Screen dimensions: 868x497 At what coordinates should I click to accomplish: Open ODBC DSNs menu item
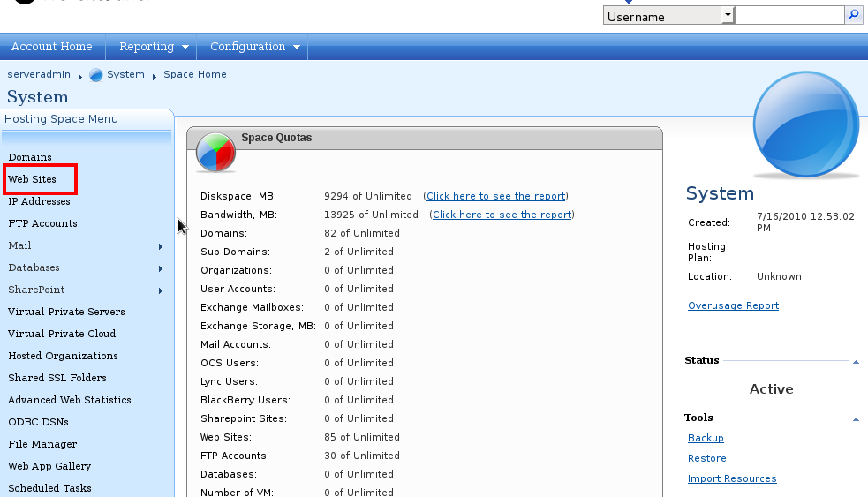38,422
